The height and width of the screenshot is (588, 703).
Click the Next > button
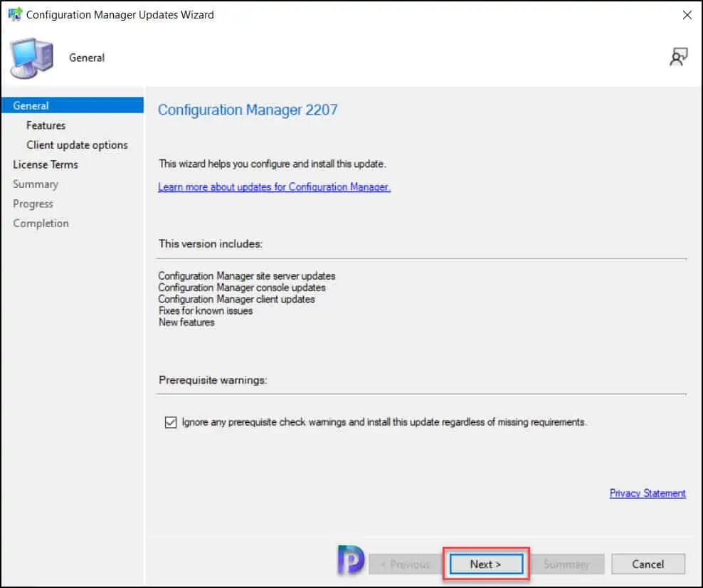point(486,564)
